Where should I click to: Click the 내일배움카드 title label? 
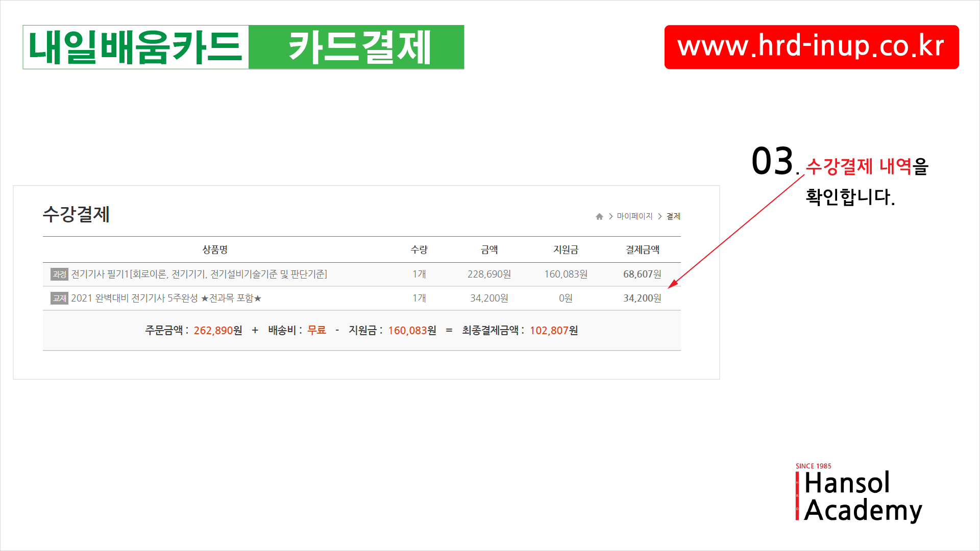[x=136, y=47]
